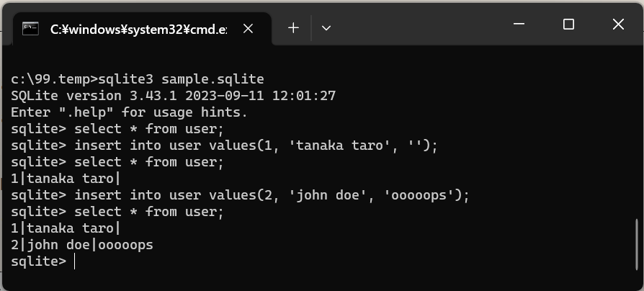
Task: Maximize the terminal window
Action: pyautogui.click(x=568, y=24)
